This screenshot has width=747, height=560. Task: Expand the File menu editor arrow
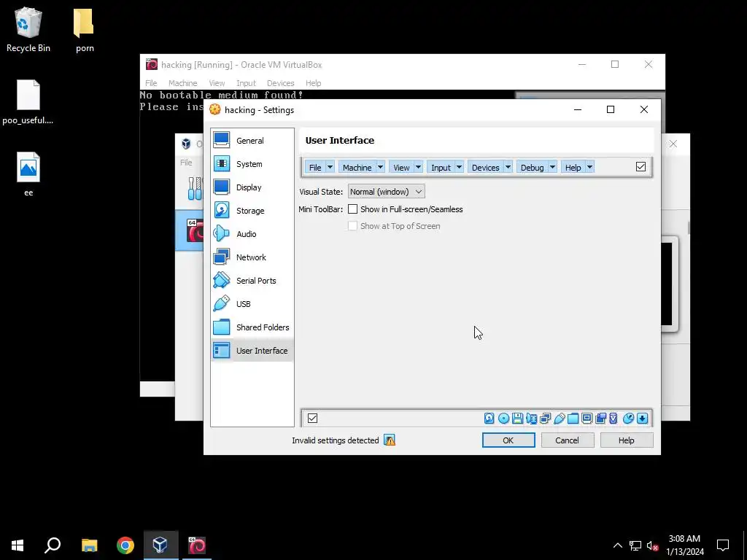coord(330,167)
